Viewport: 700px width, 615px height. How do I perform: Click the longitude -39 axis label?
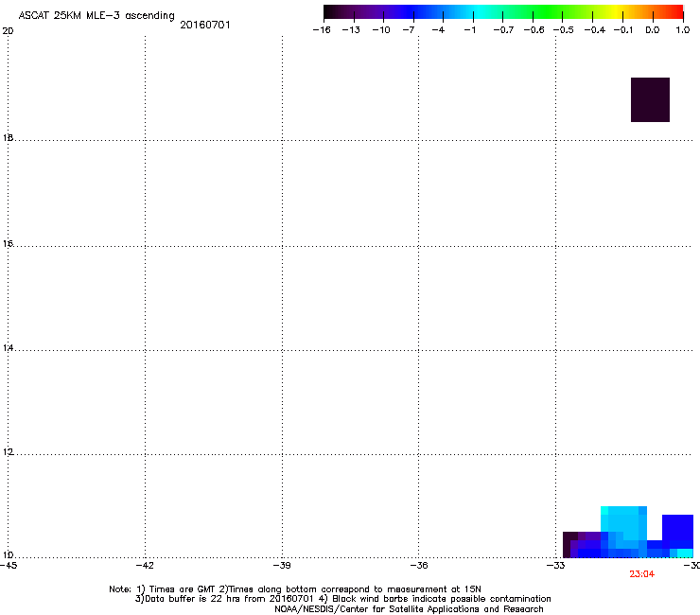282,566
